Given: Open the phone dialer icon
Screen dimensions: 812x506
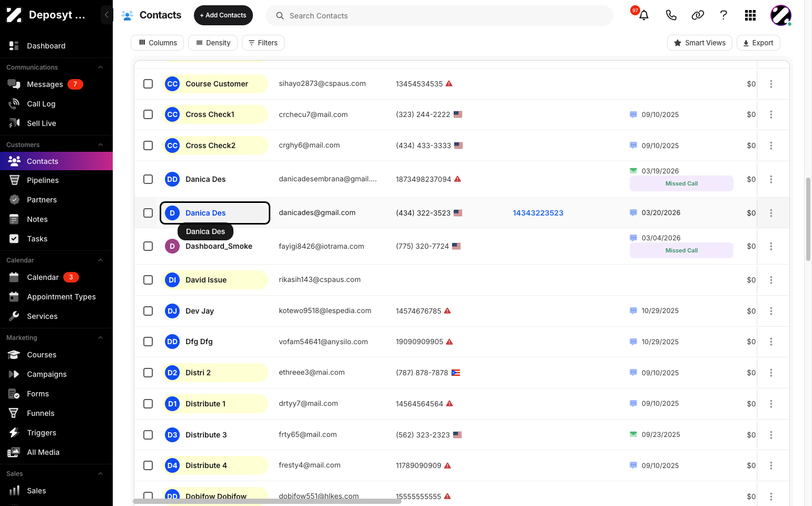Looking at the screenshot, I should 671,15.
